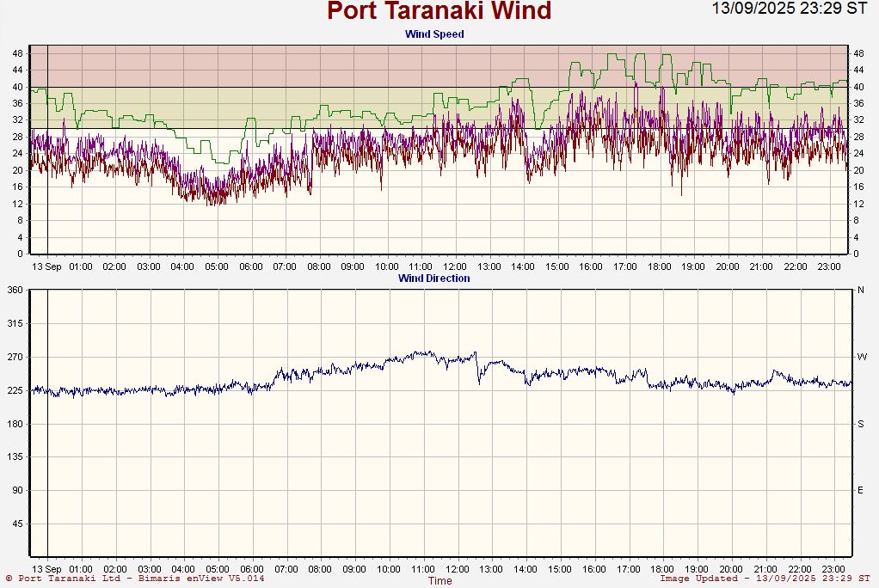The image size is (879, 588).
Task: Click the "45" value on Wind Direction axis
Action: [x=17, y=524]
